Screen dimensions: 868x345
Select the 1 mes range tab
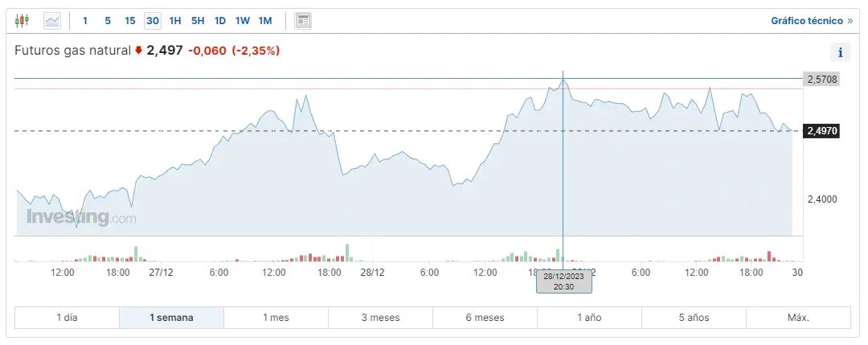276,318
